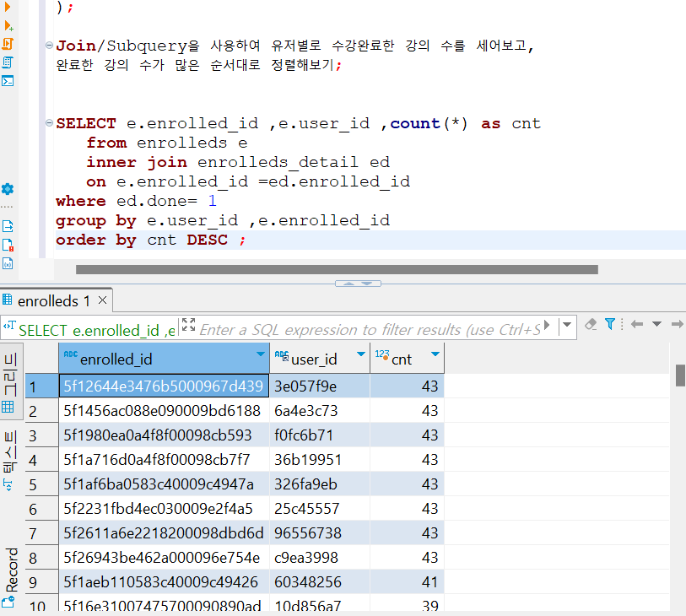Viewport: 686px width, 616px height.
Task: Focus the SQL expression filter input field
Action: point(370,329)
